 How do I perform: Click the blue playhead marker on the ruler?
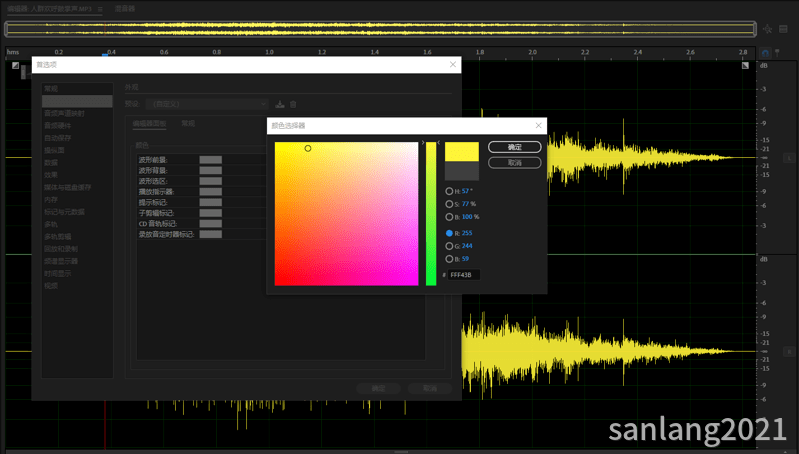click(105, 55)
